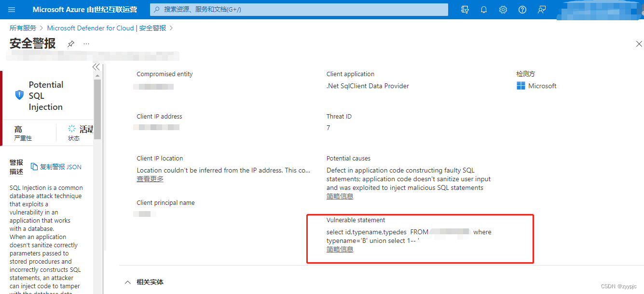This screenshot has height=294, width=644.
Task: Select the Threat ID value 7
Action: [x=329, y=128]
